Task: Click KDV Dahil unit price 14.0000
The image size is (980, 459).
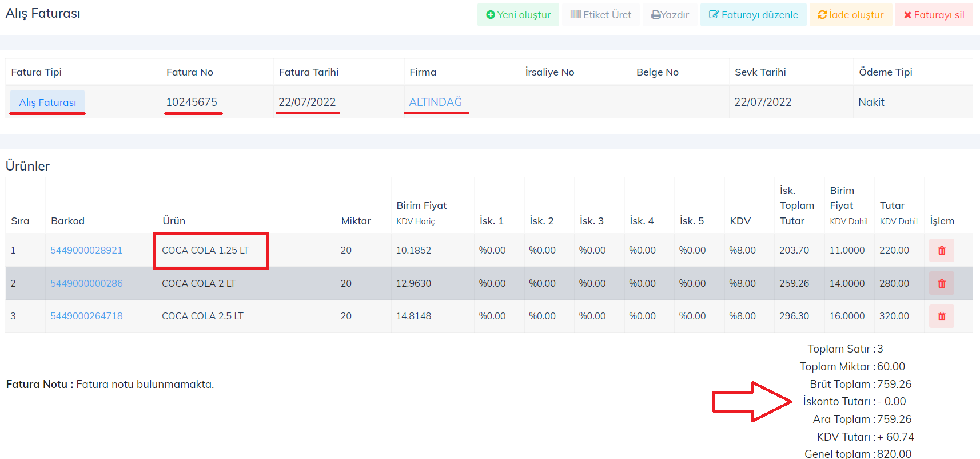Action: (x=847, y=283)
